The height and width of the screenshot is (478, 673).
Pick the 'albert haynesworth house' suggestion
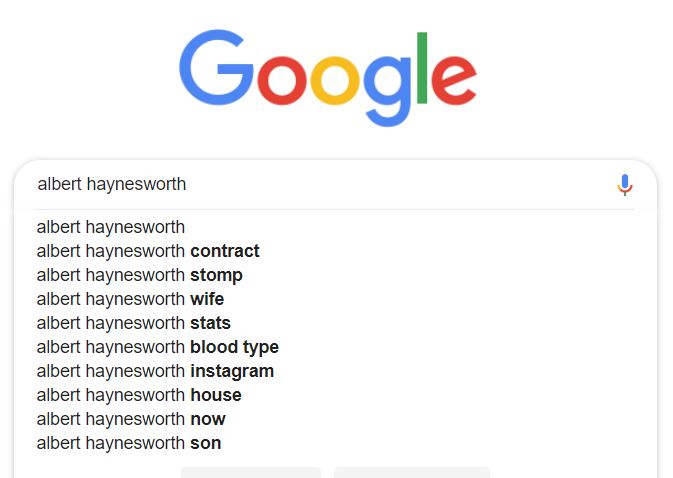tap(139, 395)
